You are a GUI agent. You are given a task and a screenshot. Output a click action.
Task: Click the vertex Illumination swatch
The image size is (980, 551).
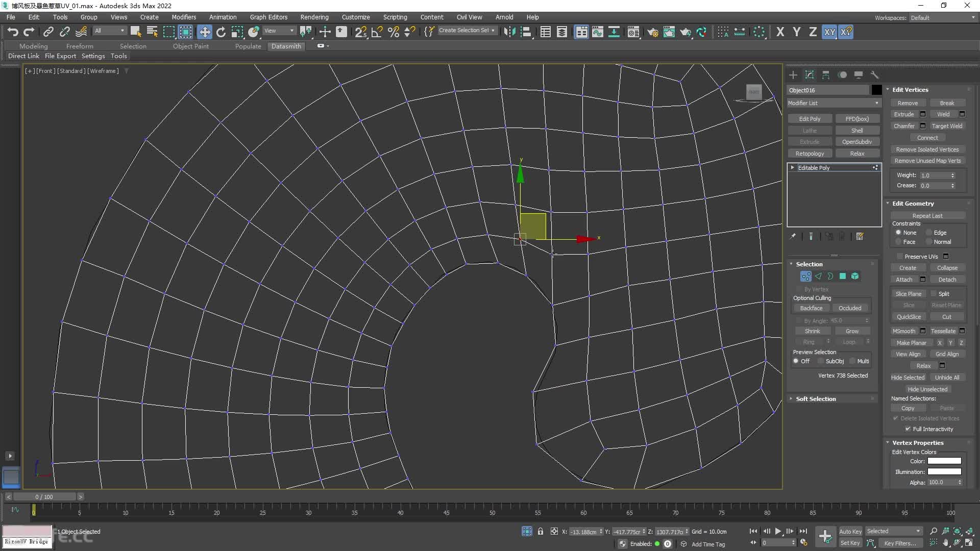pyautogui.click(x=944, y=472)
